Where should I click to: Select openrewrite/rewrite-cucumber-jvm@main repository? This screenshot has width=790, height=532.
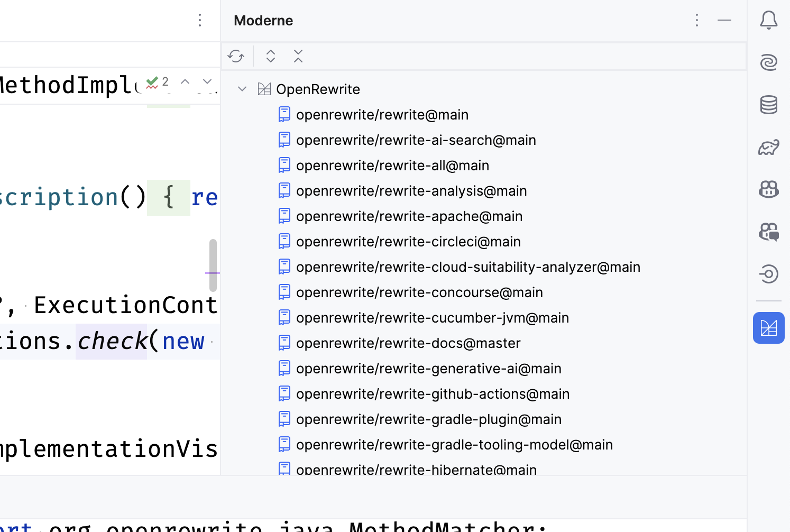(x=433, y=318)
